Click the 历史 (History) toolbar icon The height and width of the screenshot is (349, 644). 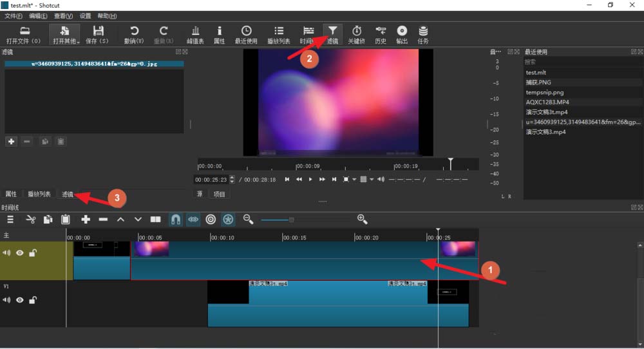(381, 34)
